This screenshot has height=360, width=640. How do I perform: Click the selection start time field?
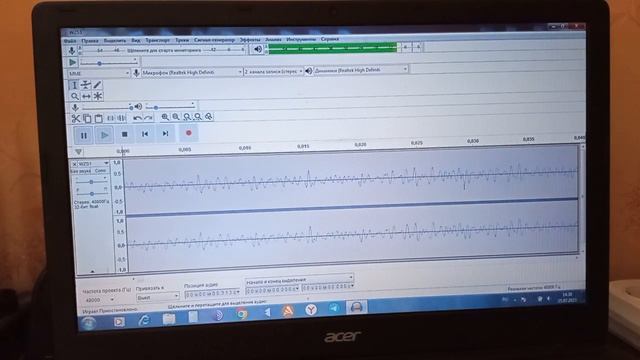pyautogui.click(x=272, y=290)
